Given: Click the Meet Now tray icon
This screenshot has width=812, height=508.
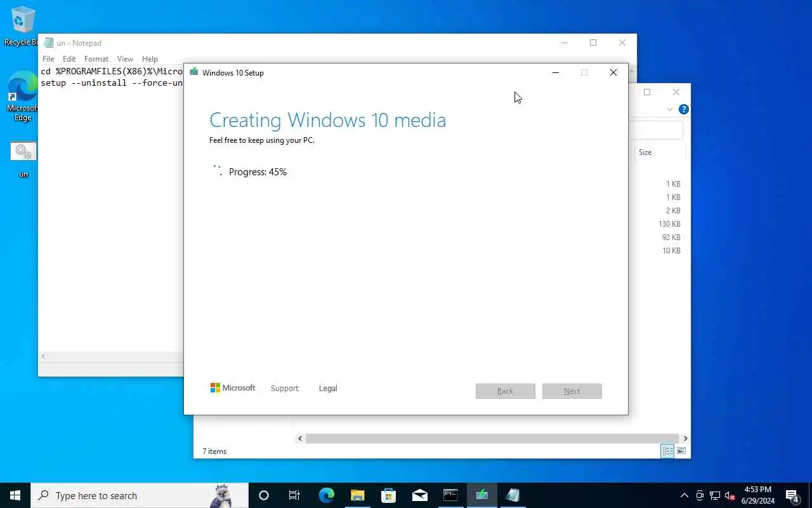Looking at the screenshot, I should point(700,495).
